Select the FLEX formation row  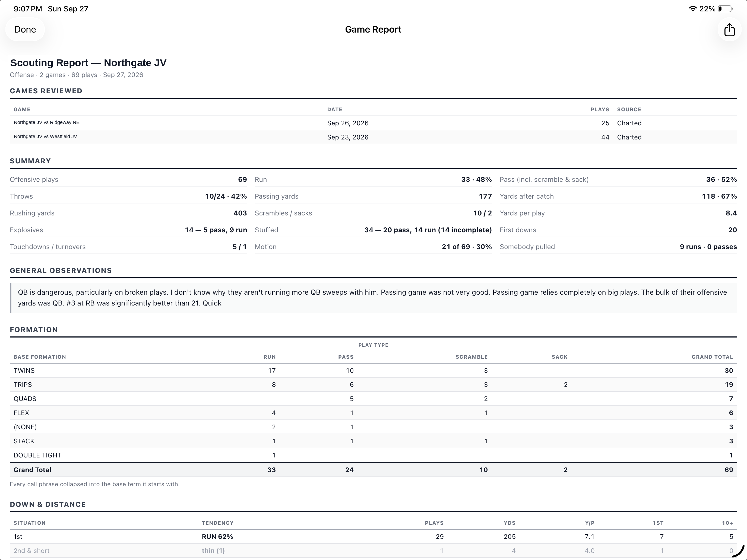click(x=373, y=413)
